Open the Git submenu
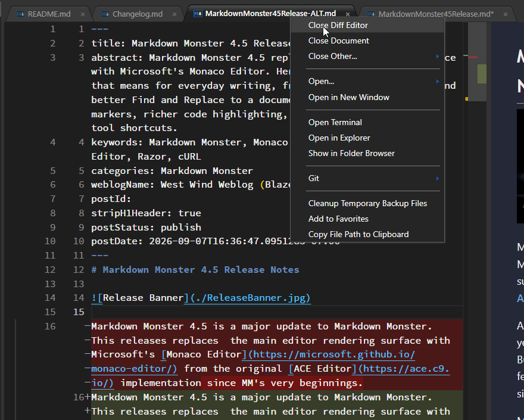 point(367,178)
